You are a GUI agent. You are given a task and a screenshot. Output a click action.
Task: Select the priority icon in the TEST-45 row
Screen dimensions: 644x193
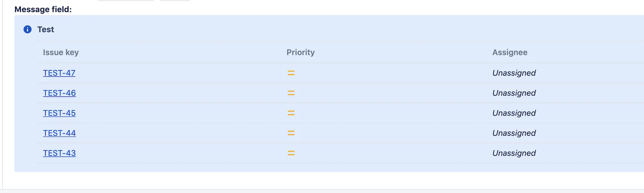click(x=291, y=113)
